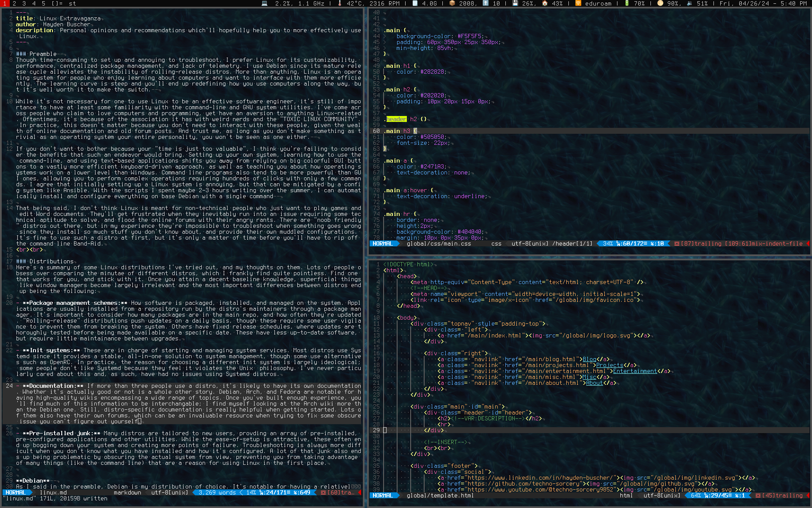Switch to workspace tag 3
This screenshot has width=812, height=508.
point(24,3)
